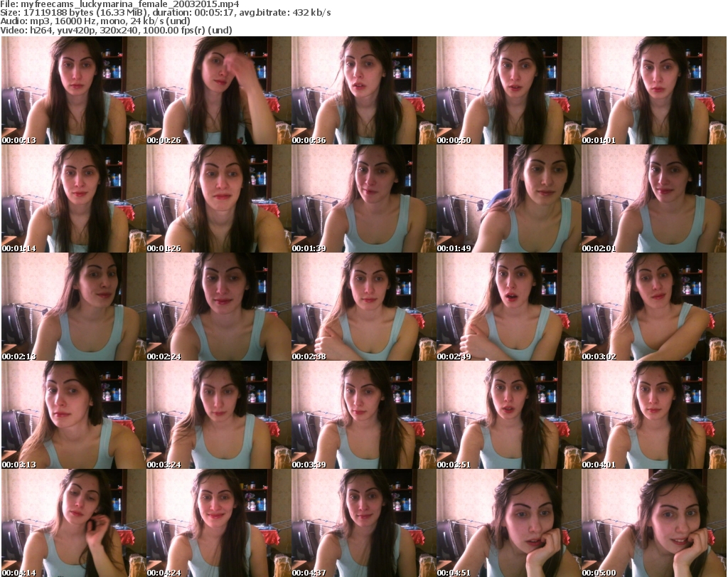This screenshot has height=577, width=728.
Task: Select the thumbnail timestamped 00:02:49
Action: [x=509, y=307]
